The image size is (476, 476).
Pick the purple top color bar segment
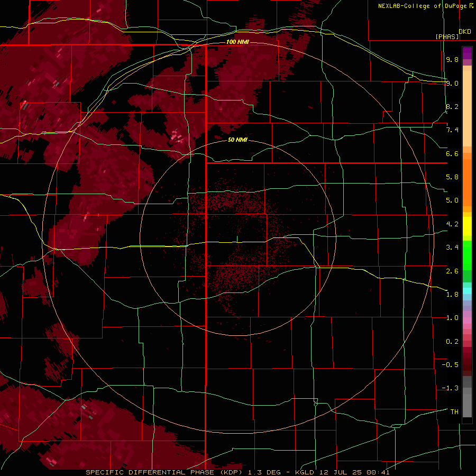pos(467,53)
